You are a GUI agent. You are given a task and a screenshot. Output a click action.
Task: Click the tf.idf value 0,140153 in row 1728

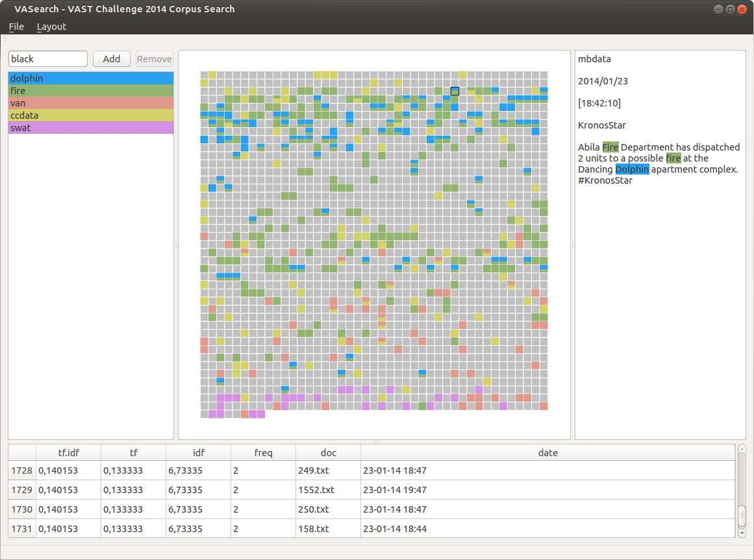pos(68,470)
